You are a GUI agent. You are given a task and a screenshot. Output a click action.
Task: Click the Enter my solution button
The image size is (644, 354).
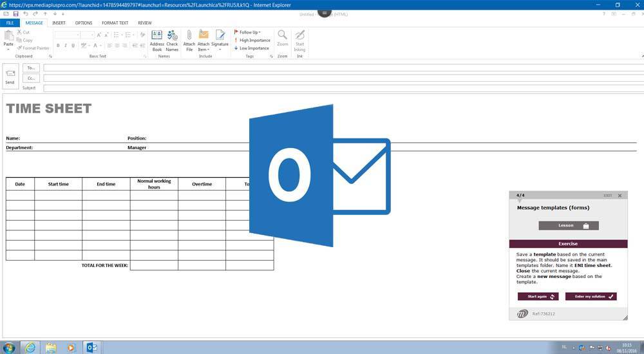[591, 297]
